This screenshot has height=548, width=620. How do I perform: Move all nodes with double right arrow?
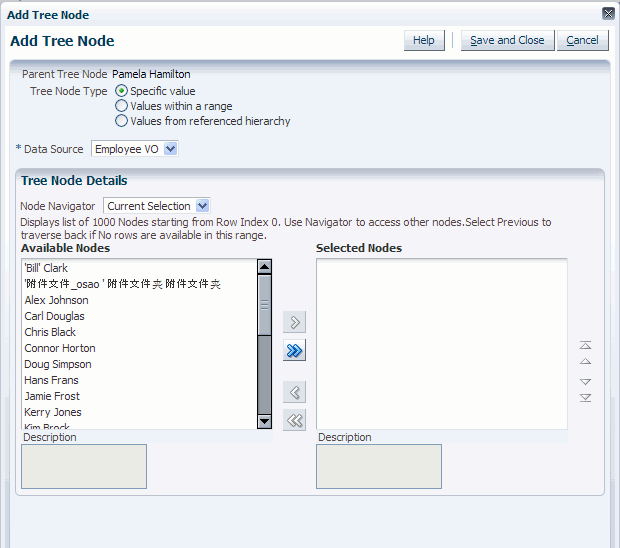point(295,350)
